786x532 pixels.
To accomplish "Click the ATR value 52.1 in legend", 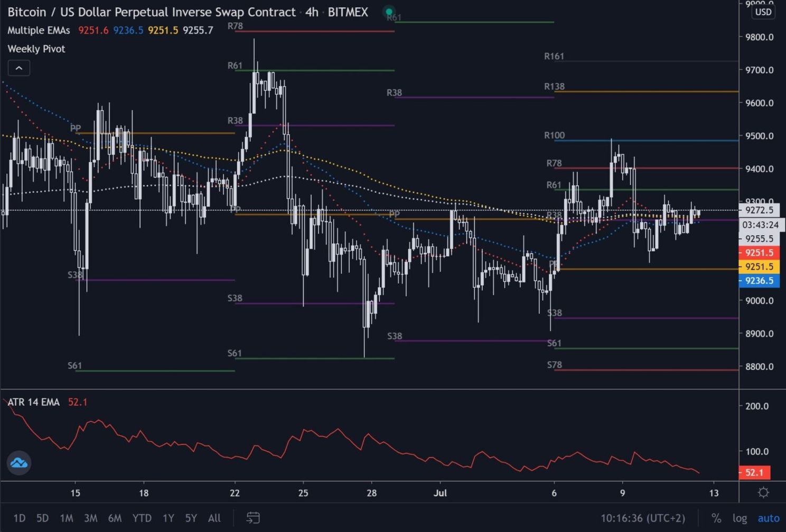I will click(78, 402).
